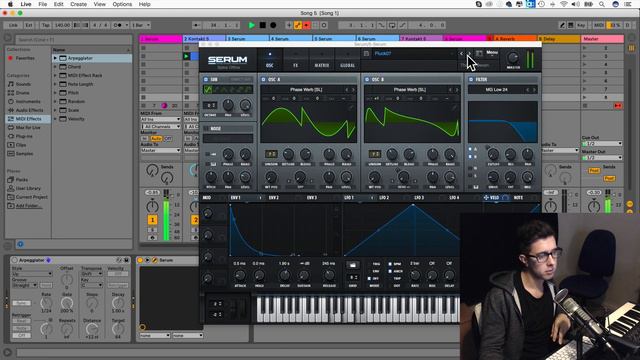Screen dimensions: 640x360
Task: Switch to Serum MATRIX tab
Action: [x=322, y=60]
